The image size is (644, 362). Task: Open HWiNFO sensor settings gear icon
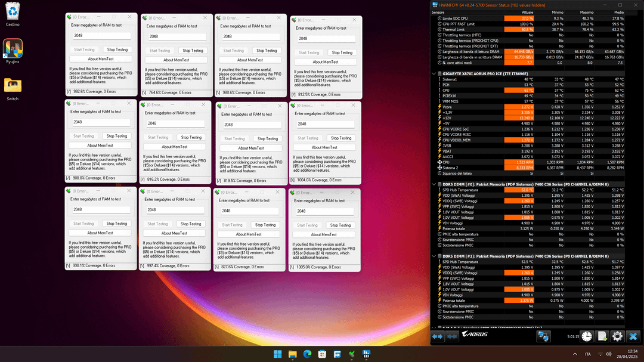coord(617,336)
